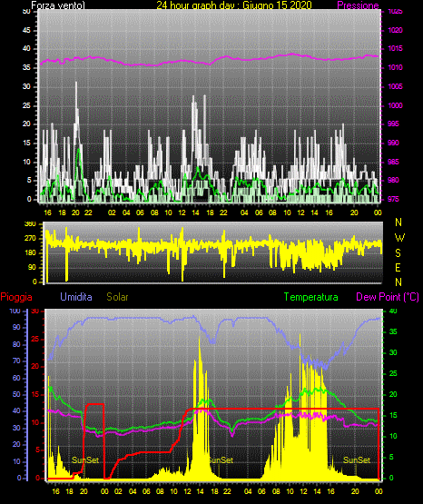The height and width of the screenshot is (504, 423).
Task: Click "360" on the wind direction axis
Action: tap(30, 224)
